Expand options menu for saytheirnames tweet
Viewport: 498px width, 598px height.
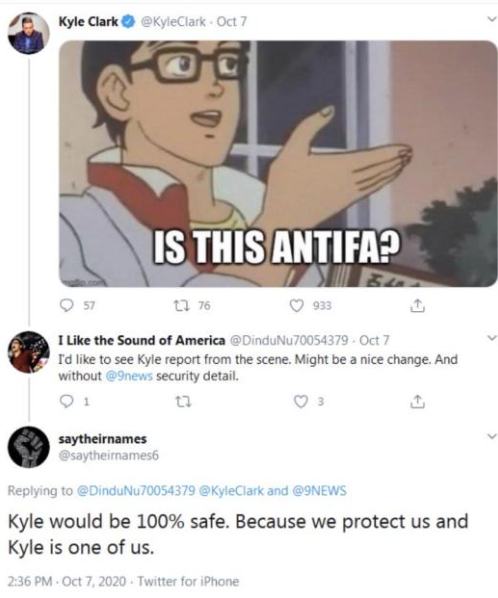coord(492,436)
